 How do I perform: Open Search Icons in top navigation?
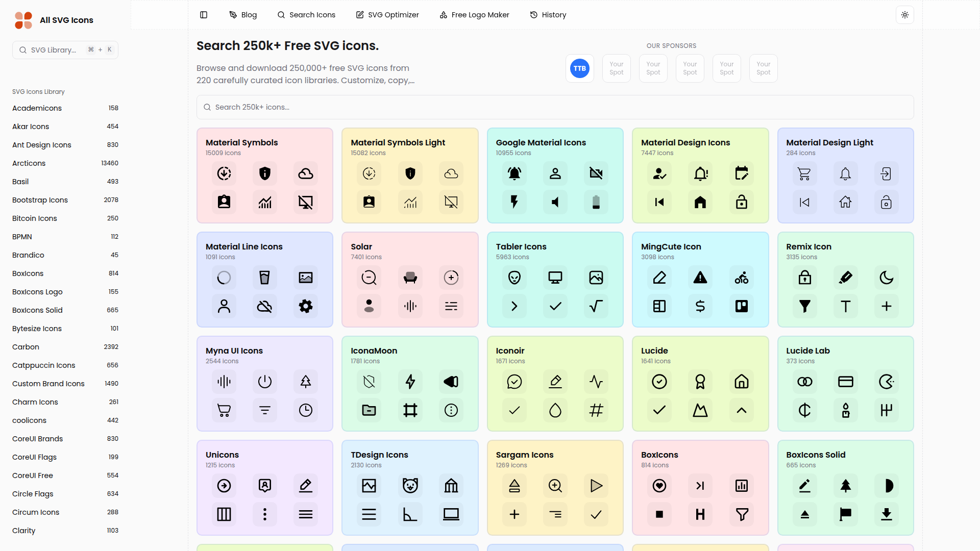click(x=306, y=15)
